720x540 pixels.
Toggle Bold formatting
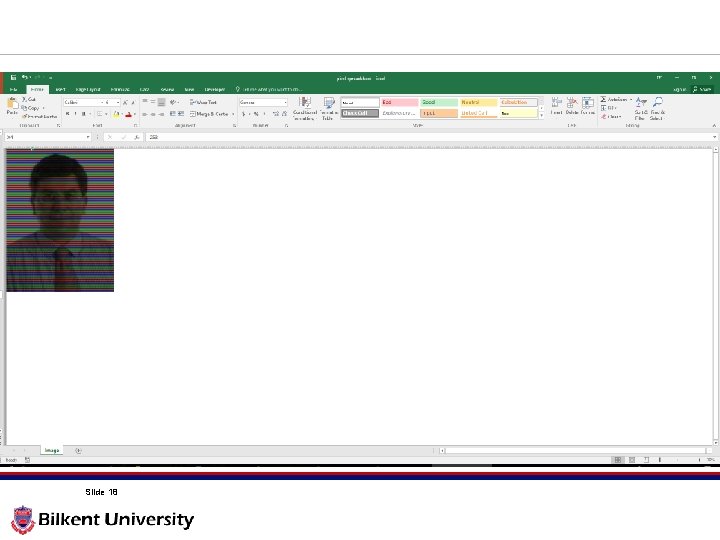(x=68, y=114)
